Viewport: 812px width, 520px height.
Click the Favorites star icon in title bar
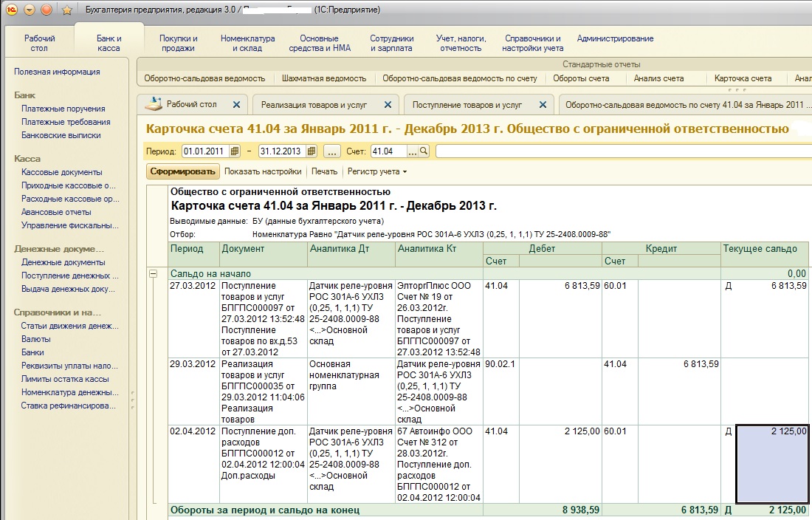pyautogui.click(x=66, y=10)
